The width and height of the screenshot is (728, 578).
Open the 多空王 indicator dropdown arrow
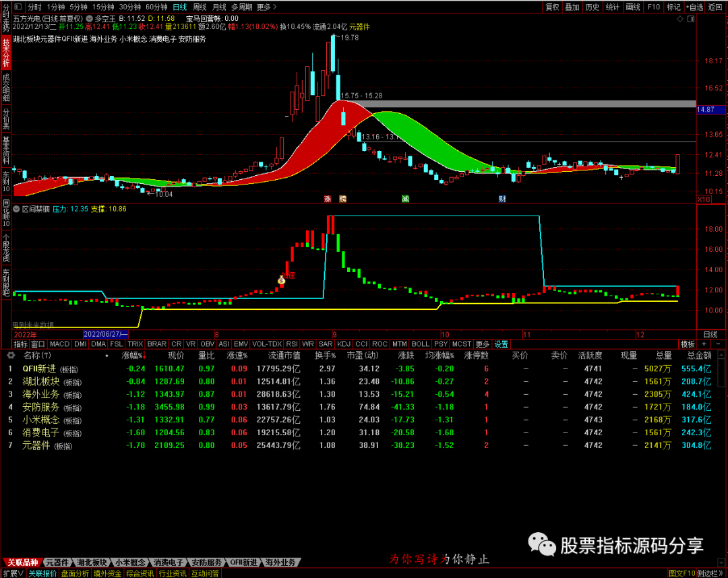pyautogui.click(x=89, y=19)
